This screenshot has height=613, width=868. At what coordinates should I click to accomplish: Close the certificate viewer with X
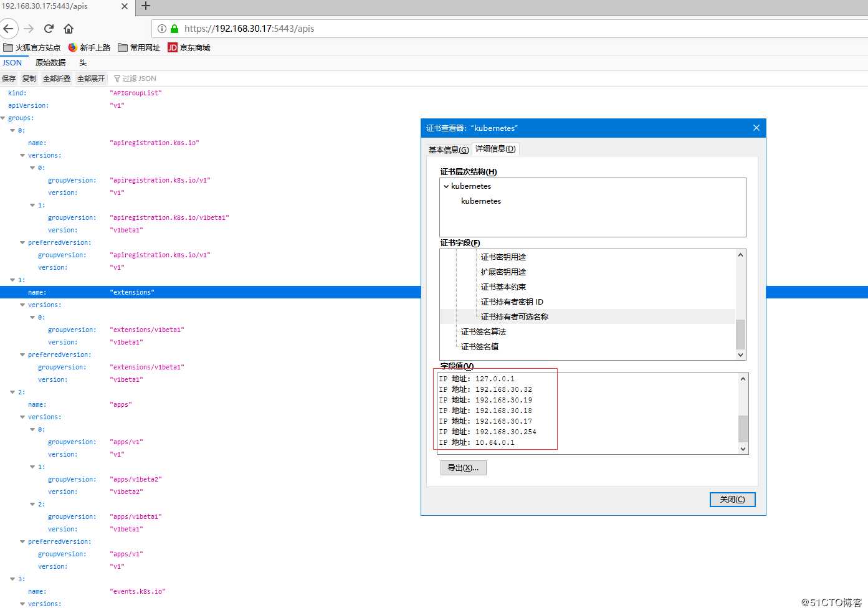pos(756,128)
